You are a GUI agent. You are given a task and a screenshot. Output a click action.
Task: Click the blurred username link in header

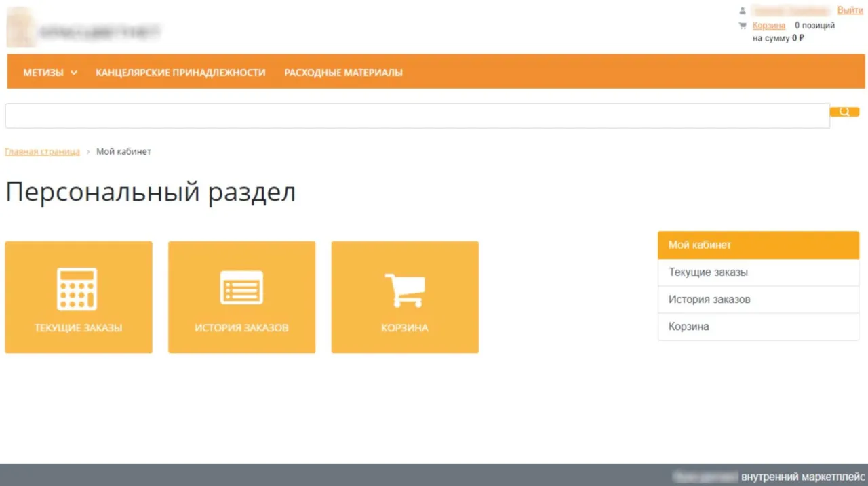click(x=791, y=11)
